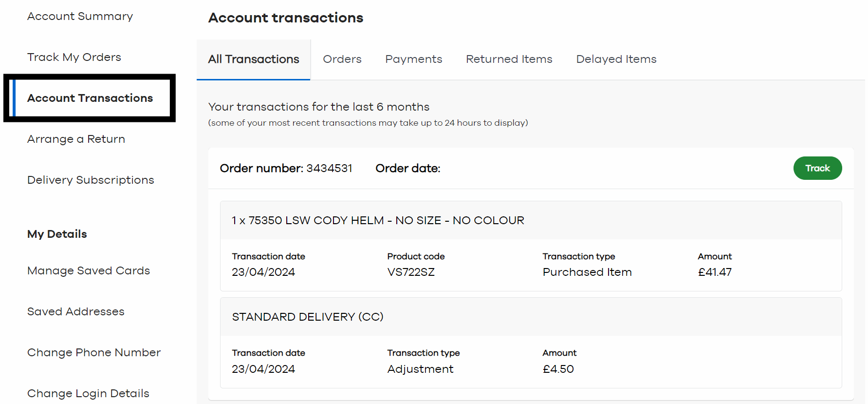Switch to the Orders tab
Screen dimensions: 868x404
pos(342,59)
